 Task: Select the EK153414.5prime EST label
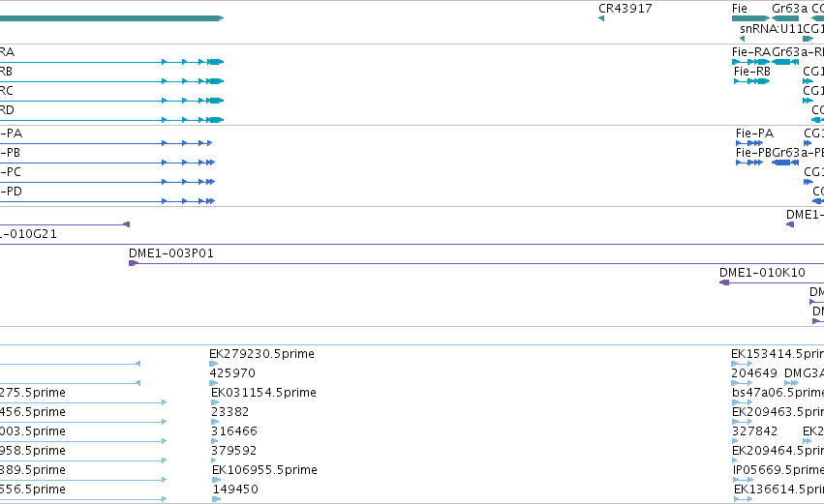pos(778,354)
